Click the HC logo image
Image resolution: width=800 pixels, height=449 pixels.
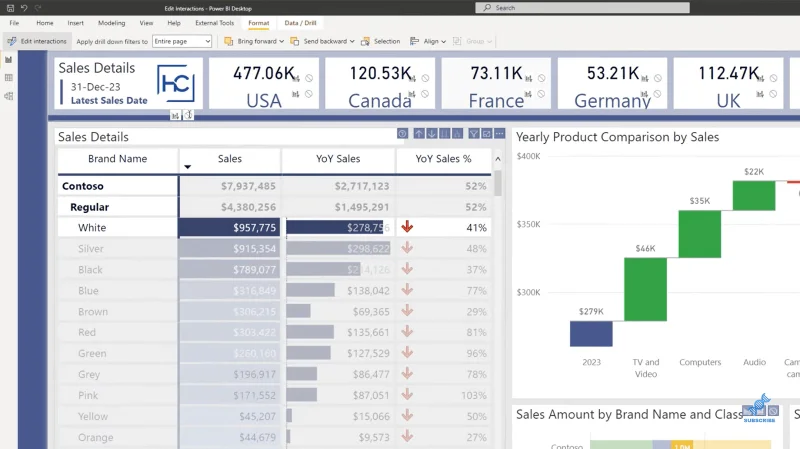pyautogui.click(x=176, y=83)
